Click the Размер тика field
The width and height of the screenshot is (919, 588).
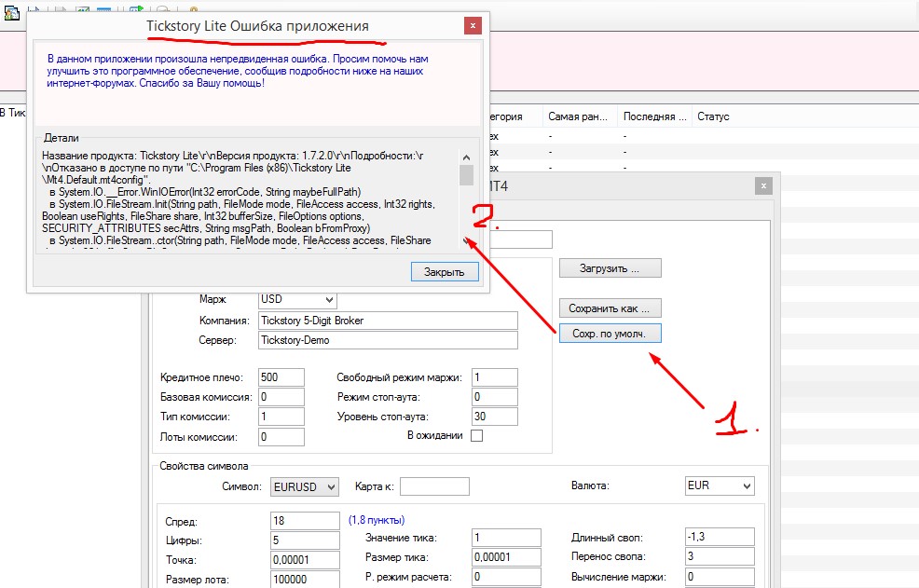point(506,557)
